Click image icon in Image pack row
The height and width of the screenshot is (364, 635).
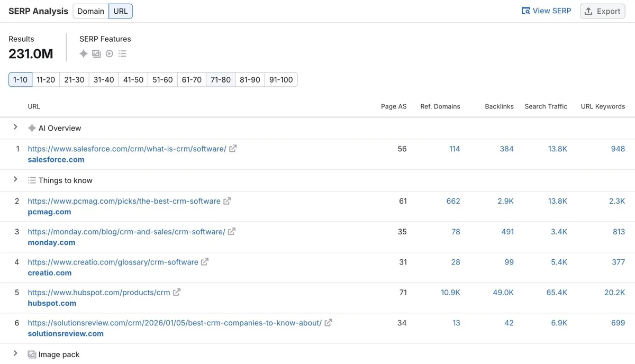(32, 354)
